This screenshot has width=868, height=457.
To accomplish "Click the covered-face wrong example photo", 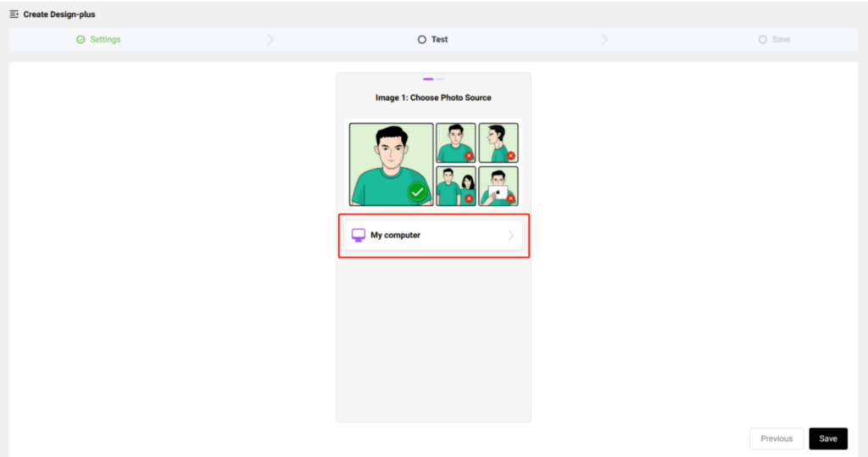I will pyautogui.click(x=498, y=187).
